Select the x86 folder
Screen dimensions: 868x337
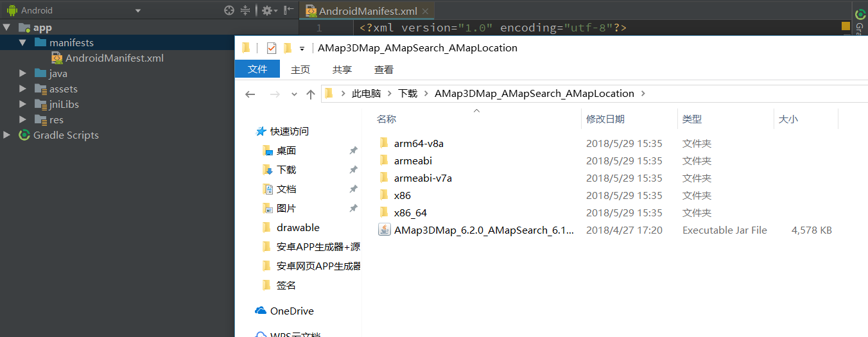coord(403,195)
